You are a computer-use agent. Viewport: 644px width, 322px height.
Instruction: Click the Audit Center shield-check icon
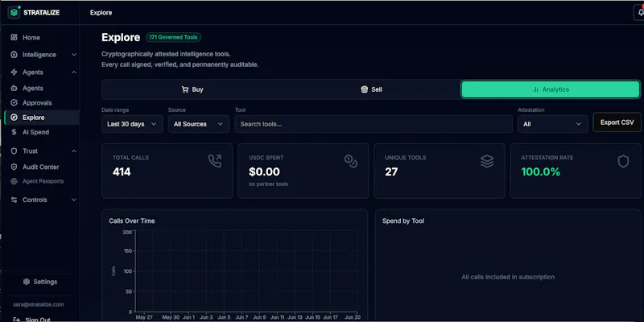[14, 167]
